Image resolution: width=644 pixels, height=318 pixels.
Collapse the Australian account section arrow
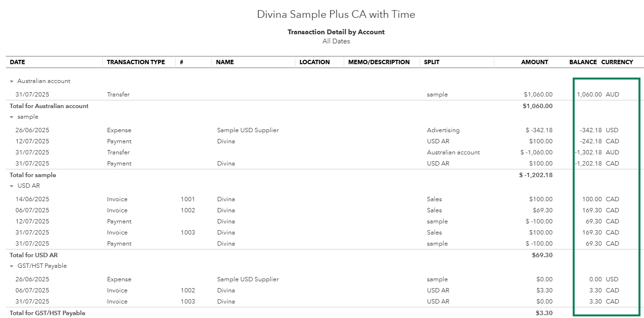tap(12, 82)
